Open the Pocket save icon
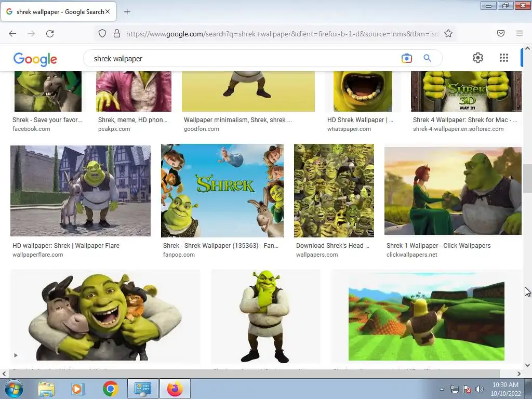This screenshot has height=399, width=532. (501, 33)
